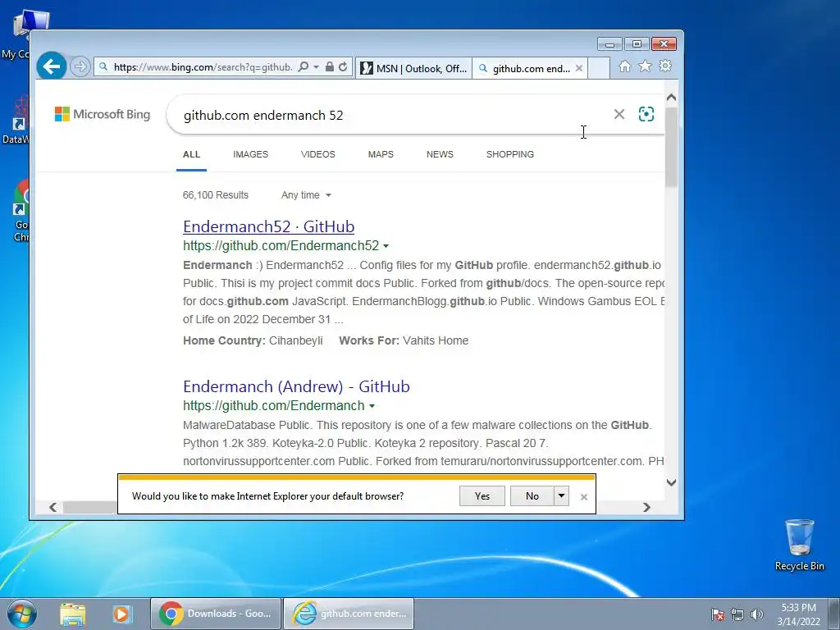840x630 pixels.
Task: Click the https://github.com/Endermanch52 green URL
Action: click(x=281, y=246)
